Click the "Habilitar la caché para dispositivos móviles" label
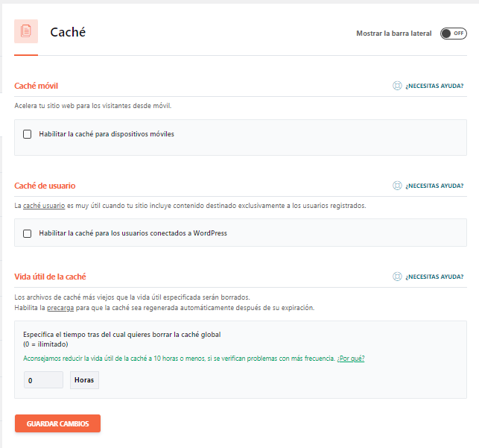This screenshot has height=448, width=479. pyautogui.click(x=107, y=134)
